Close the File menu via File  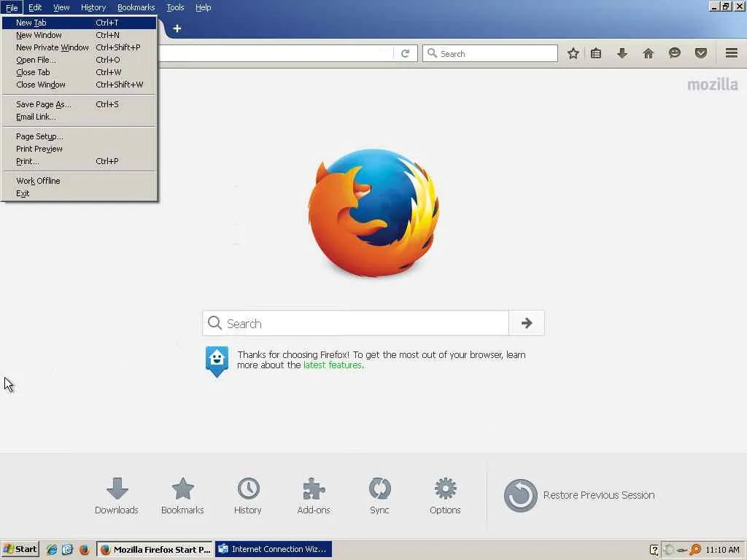pyautogui.click(x=12, y=7)
